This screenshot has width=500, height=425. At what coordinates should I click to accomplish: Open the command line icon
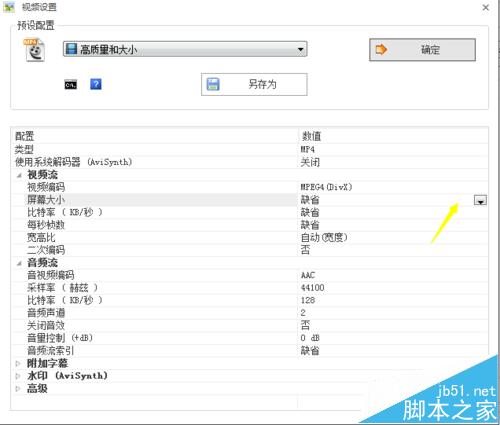70,85
